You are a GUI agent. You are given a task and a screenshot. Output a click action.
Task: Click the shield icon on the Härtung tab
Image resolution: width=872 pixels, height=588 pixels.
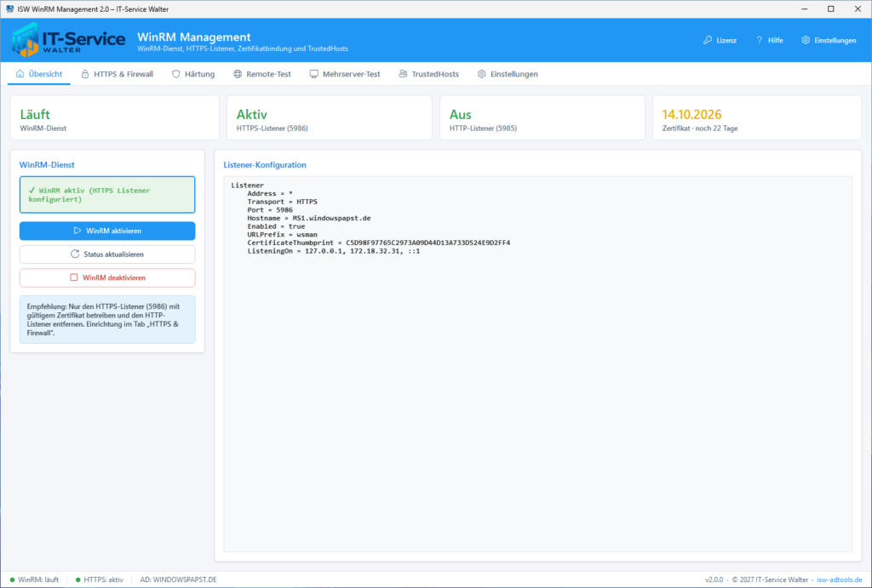(175, 74)
